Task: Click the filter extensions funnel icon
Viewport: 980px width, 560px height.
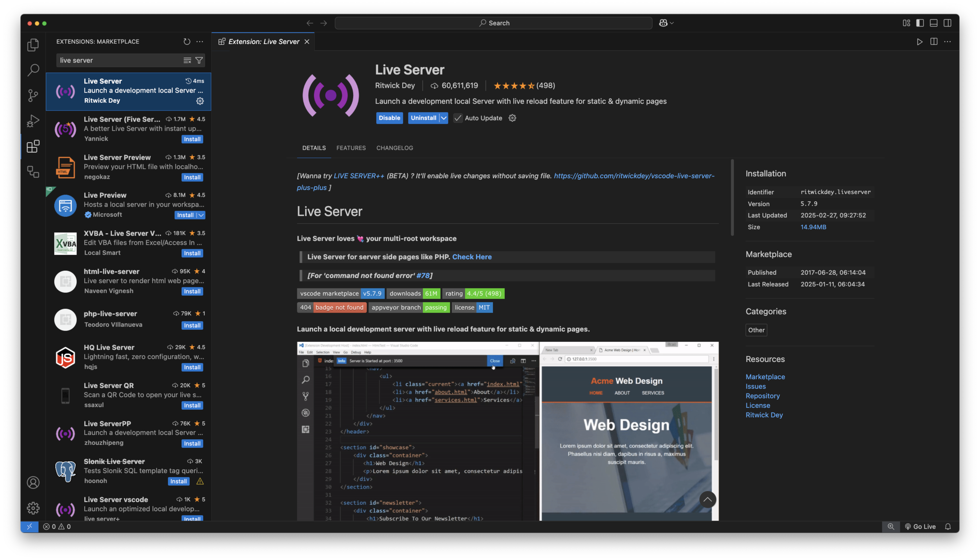Action: point(199,60)
